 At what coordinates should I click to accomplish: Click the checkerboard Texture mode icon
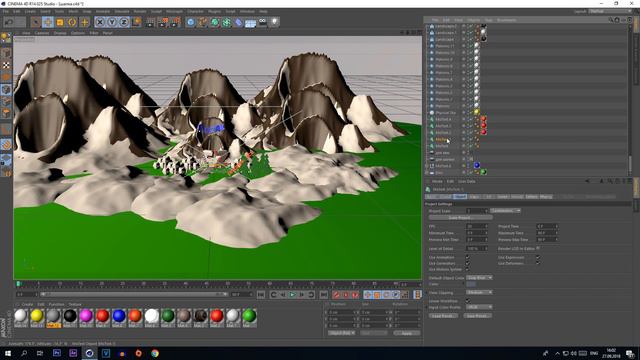[x=6, y=64]
